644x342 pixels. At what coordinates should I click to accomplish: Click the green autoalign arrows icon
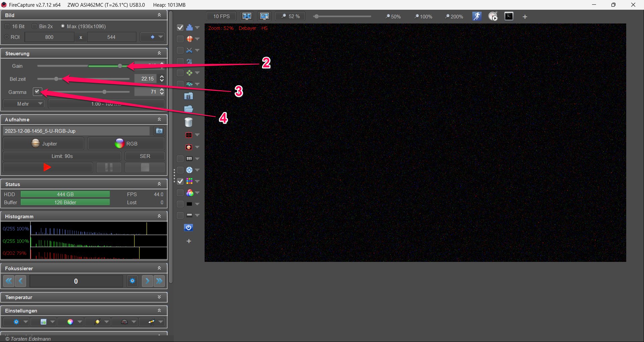[190, 73]
